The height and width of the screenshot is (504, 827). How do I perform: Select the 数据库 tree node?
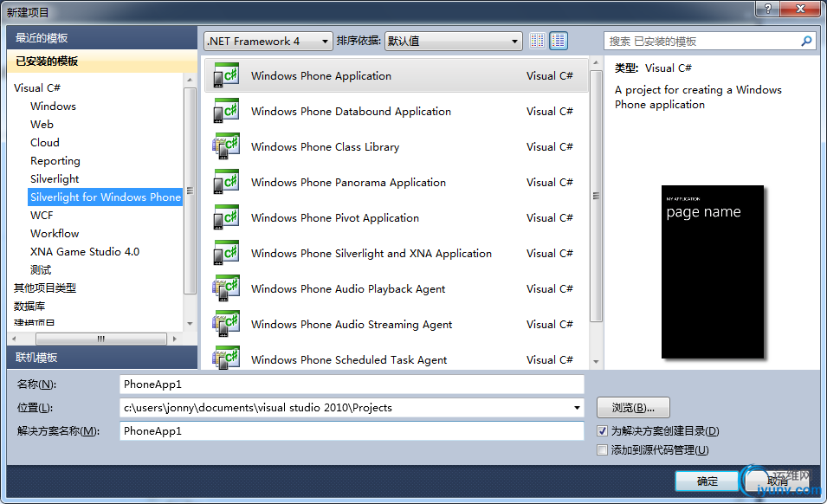(29, 307)
